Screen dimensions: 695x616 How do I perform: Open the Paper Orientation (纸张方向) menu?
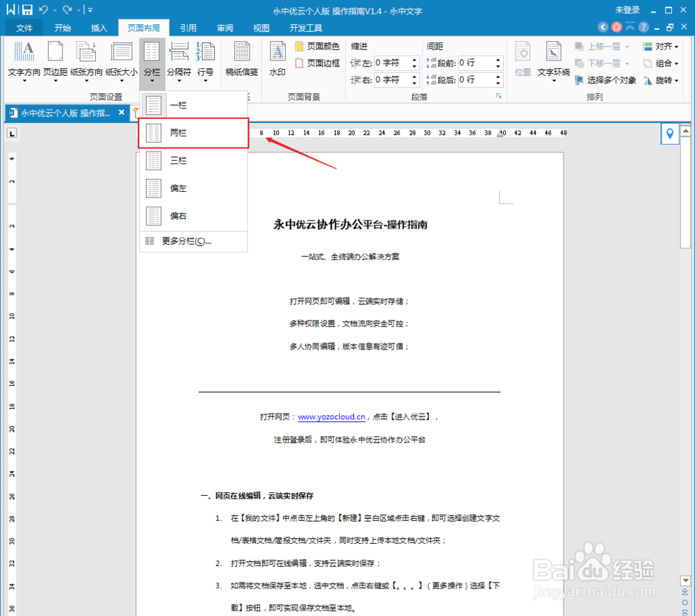[86, 62]
